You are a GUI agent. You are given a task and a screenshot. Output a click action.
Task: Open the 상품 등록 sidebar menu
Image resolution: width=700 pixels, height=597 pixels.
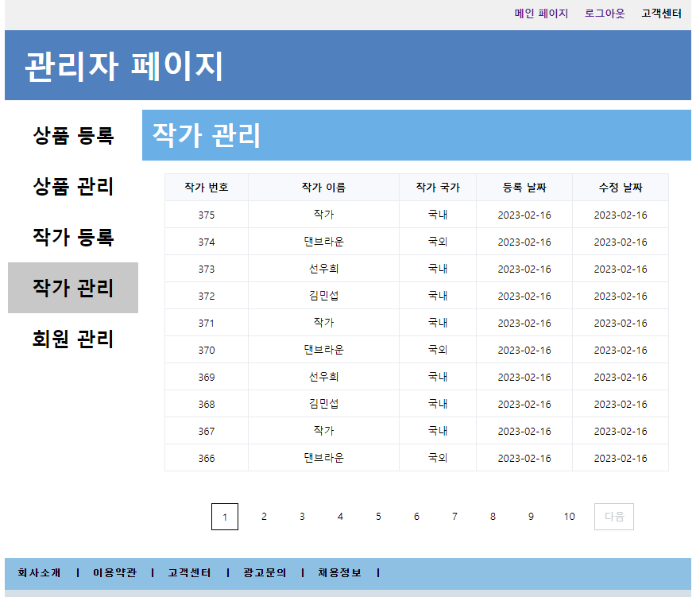pyautogui.click(x=73, y=135)
